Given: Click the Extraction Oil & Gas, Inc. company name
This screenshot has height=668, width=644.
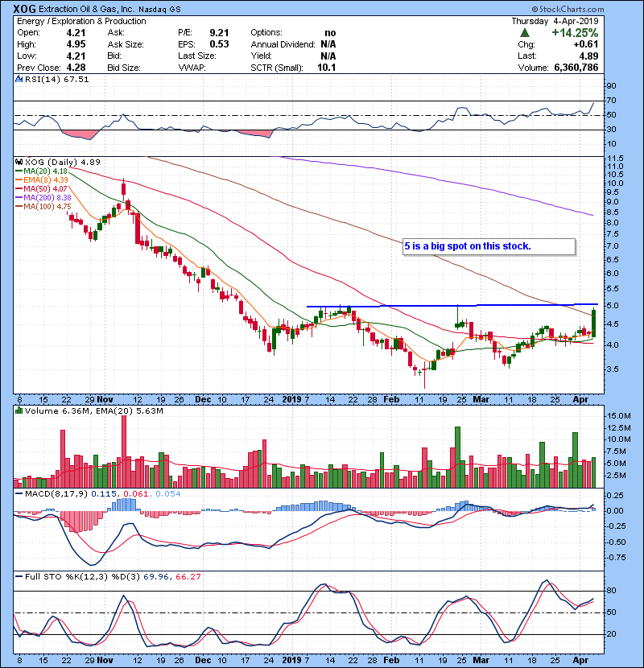Looking at the screenshot, I should (89, 9).
